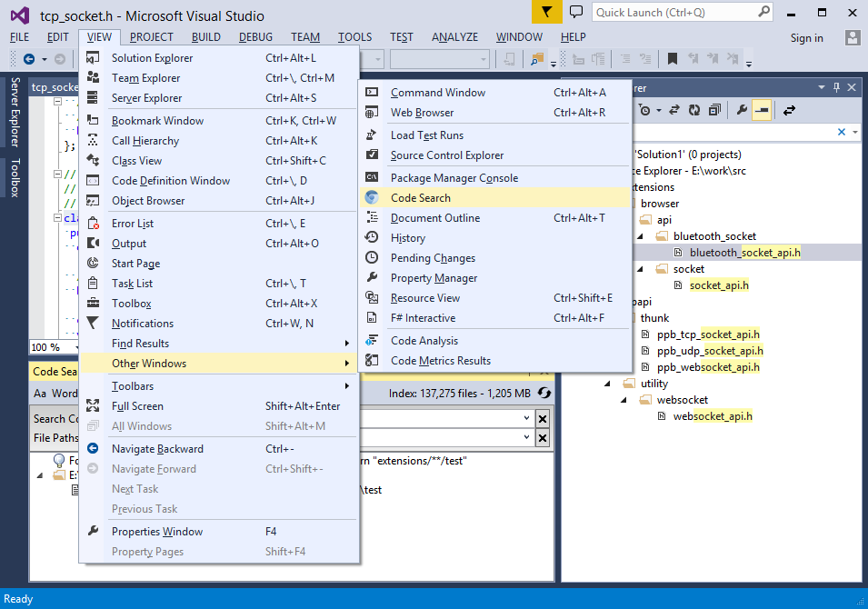The height and width of the screenshot is (609, 868).
Task: Select Properties Window in the View menu
Action: pos(219,532)
